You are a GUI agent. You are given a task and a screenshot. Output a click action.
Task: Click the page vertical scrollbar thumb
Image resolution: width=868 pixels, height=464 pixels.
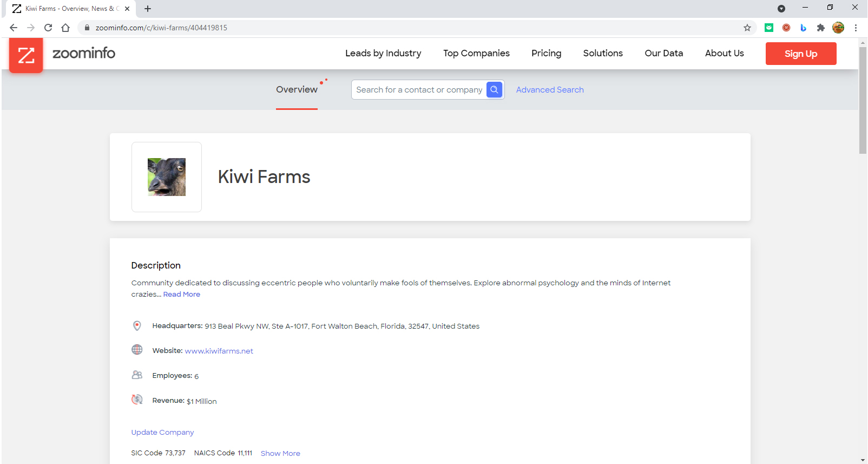coord(863,100)
